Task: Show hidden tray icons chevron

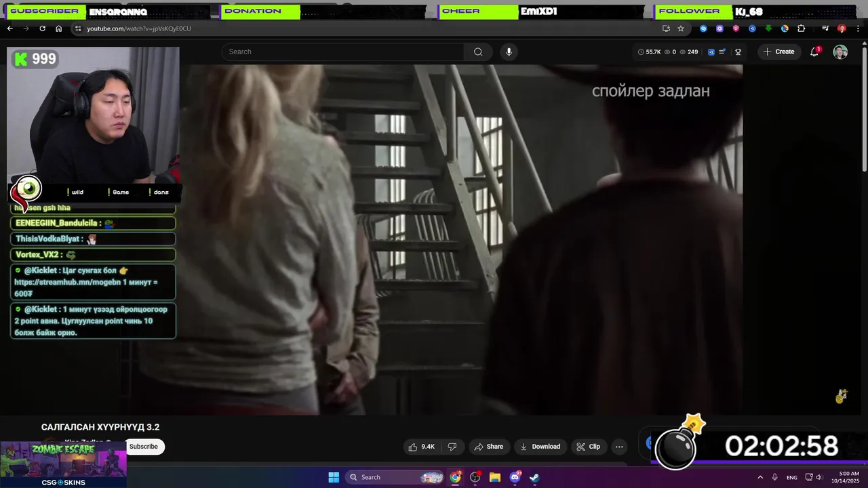Action: (760, 477)
